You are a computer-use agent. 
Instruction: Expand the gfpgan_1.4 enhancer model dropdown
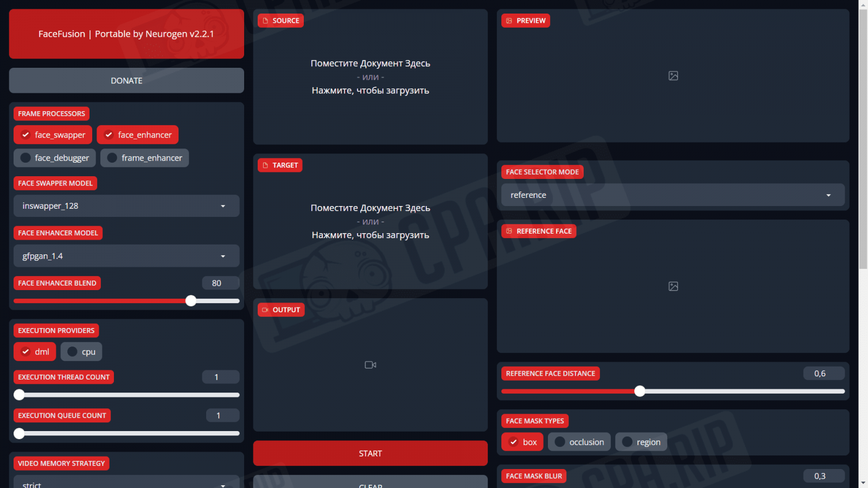pos(126,256)
